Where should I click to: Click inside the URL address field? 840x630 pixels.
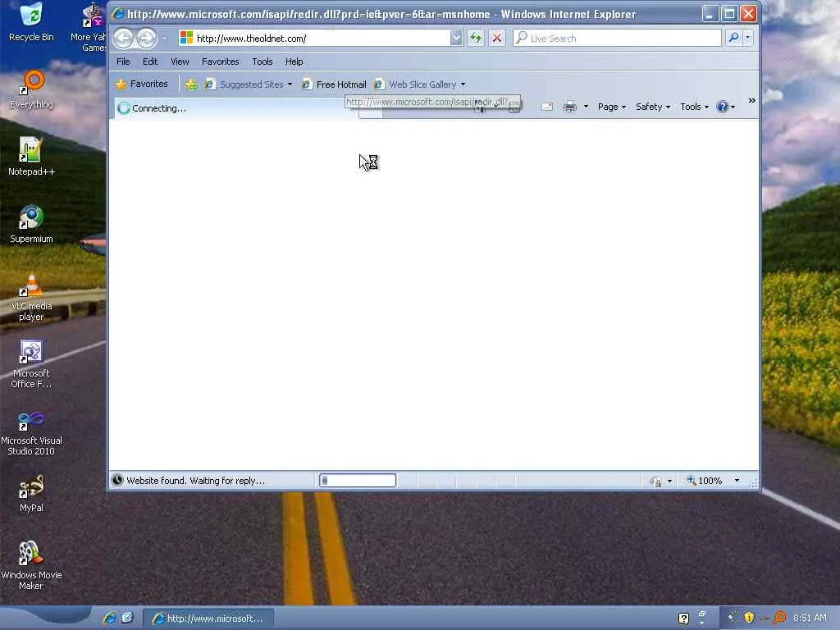322,38
